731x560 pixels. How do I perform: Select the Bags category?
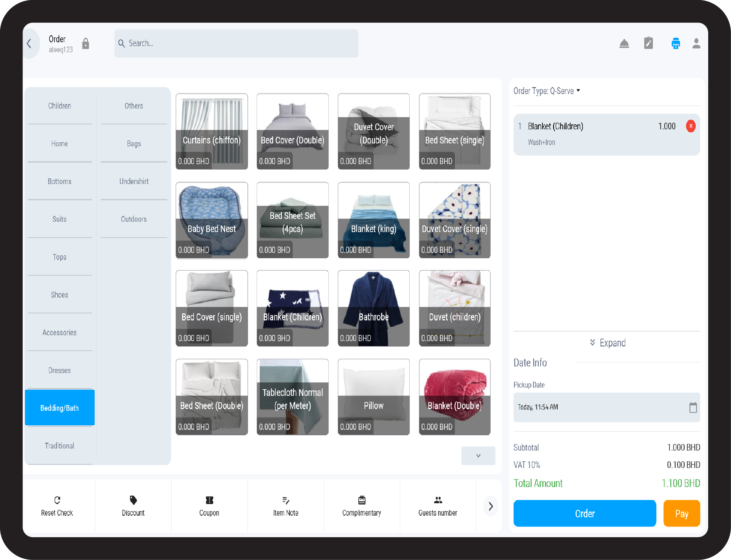point(134,143)
